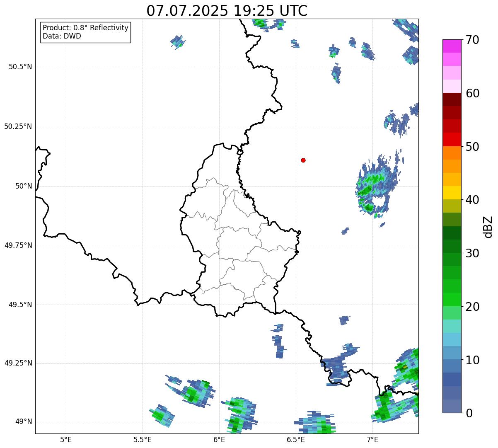This screenshot has width=498, height=448.
Task: Pick the olive swatch just below 40
Action: pos(452,206)
